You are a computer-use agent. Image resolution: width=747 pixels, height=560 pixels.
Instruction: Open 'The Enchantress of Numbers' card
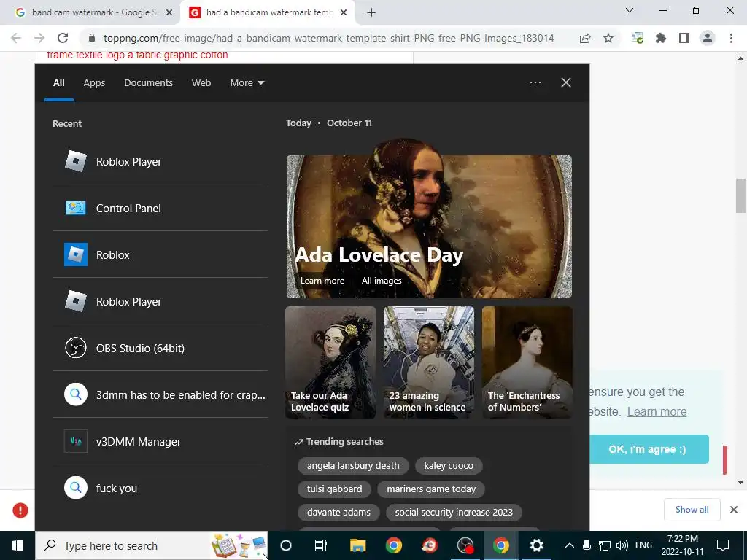[527, 362]
